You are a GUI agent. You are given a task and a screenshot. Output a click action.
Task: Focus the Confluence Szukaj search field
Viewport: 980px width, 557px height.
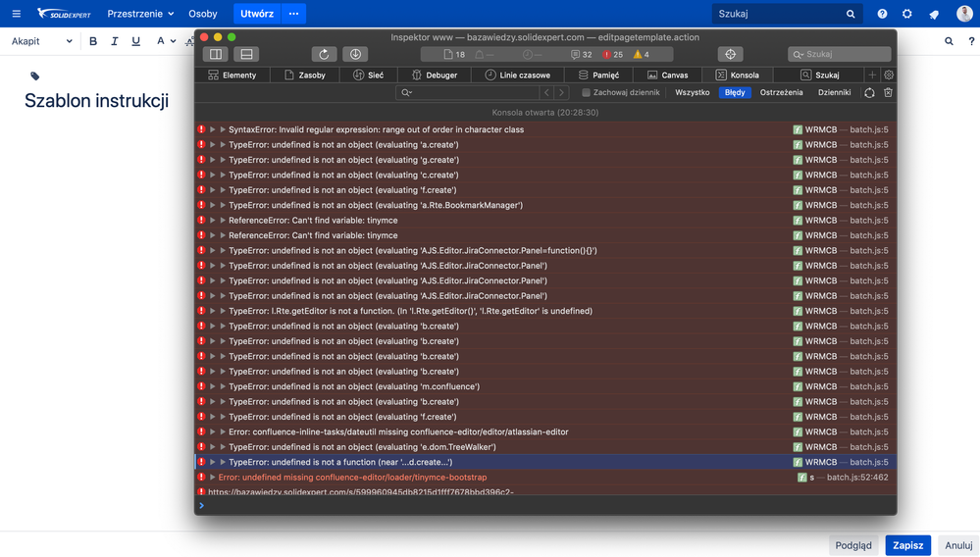[x=787, y=13]
